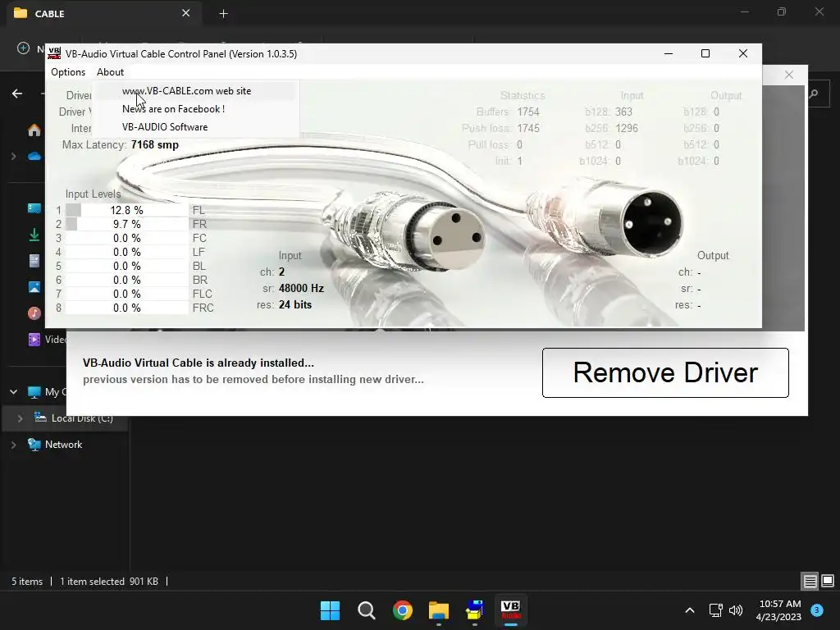Open OneDrive cloud in the sidebar
Viewport: 840px width, 630px height.
tap(34, 157)
